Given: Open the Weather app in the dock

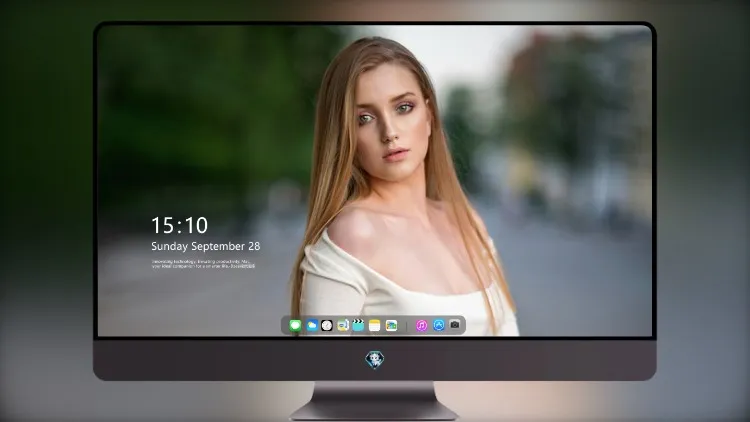Looking at the screenshot, I should [312, 325].
